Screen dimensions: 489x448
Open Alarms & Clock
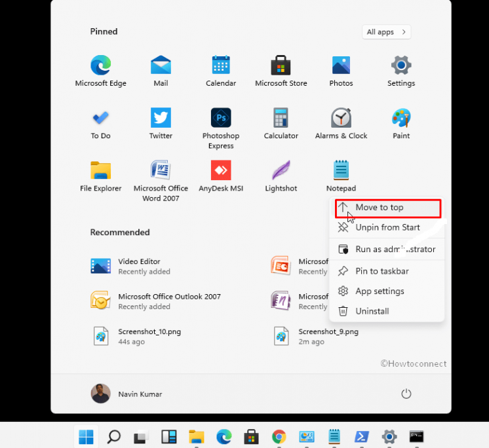[341, 124]
